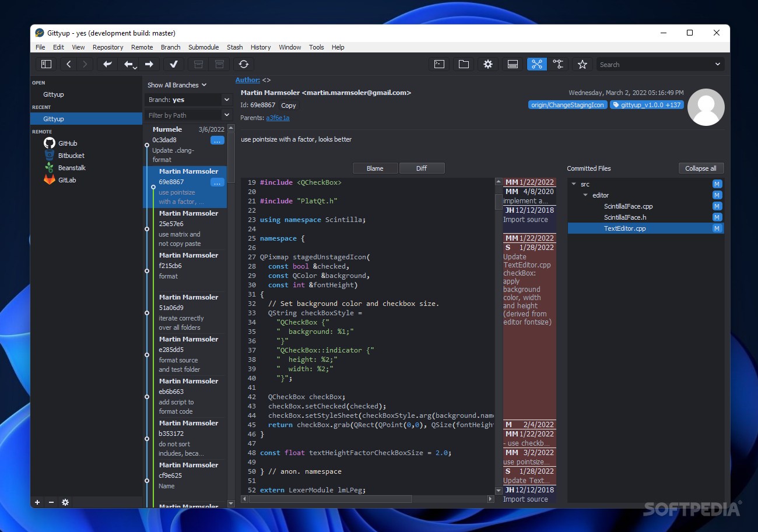758x532 pixels.
Task: Go back to previous history item
Action: pos(69,64)
